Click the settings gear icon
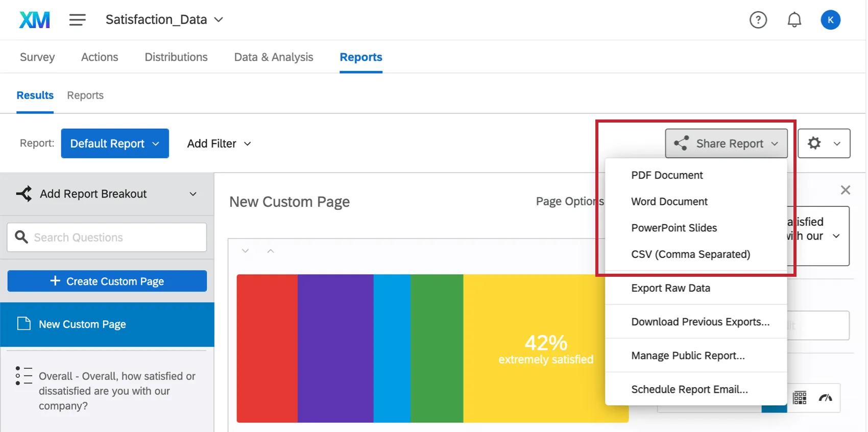868x432 pixels. [814, 143]
